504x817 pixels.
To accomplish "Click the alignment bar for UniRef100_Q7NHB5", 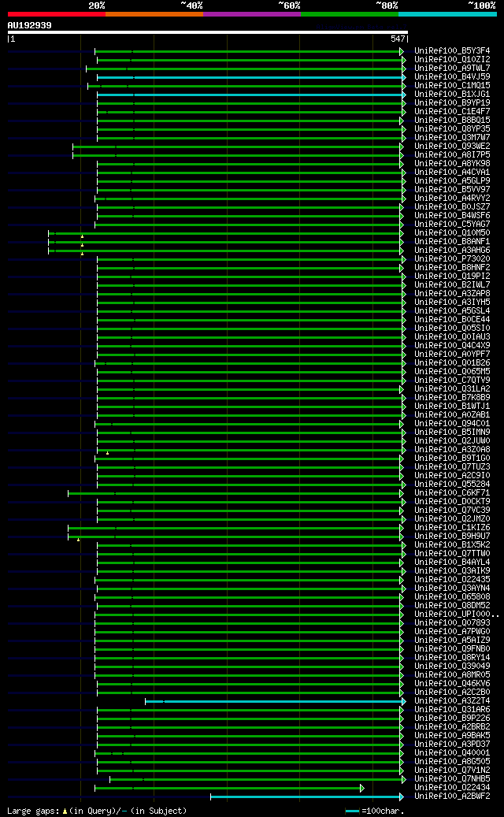I will 258,779.
